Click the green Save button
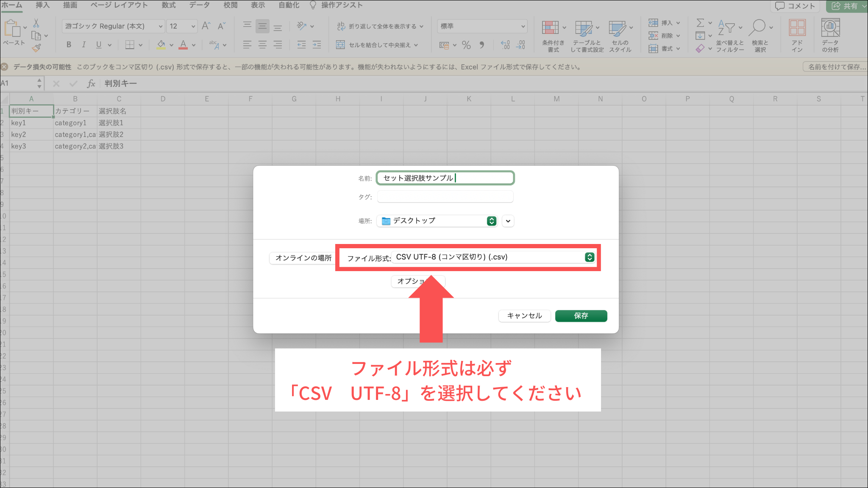Image resolution: width=868 pixels, height=488 pixels. [x=581, y=316]
